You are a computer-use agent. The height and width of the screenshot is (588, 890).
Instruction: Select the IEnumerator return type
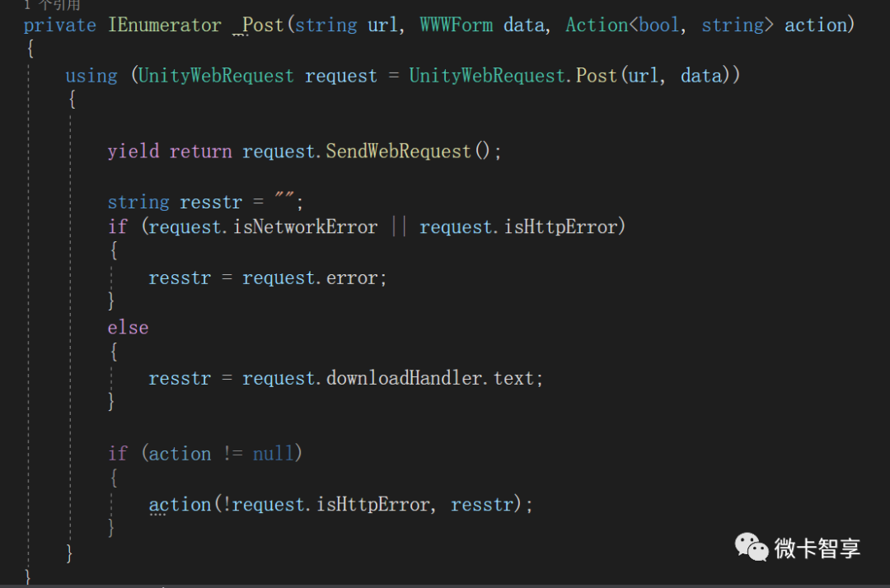click(165, 26)
